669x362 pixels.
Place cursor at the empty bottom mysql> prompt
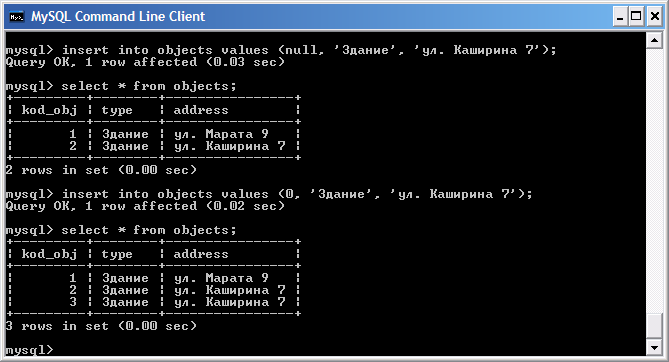30,350
